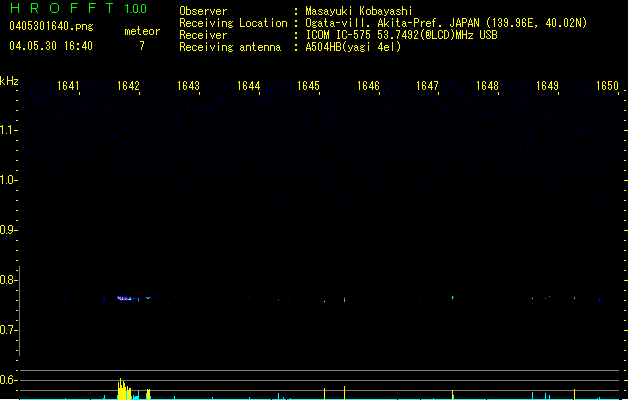The width and height of the screenshot is (629, 400).
Task: Click the red-yellow echo spot between 1645 and 1646
Action: pyautogui.click(x=345, y=299)
